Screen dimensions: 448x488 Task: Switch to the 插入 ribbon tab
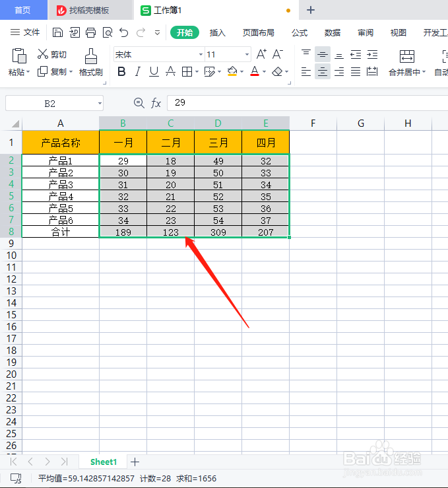click(217, 32)
